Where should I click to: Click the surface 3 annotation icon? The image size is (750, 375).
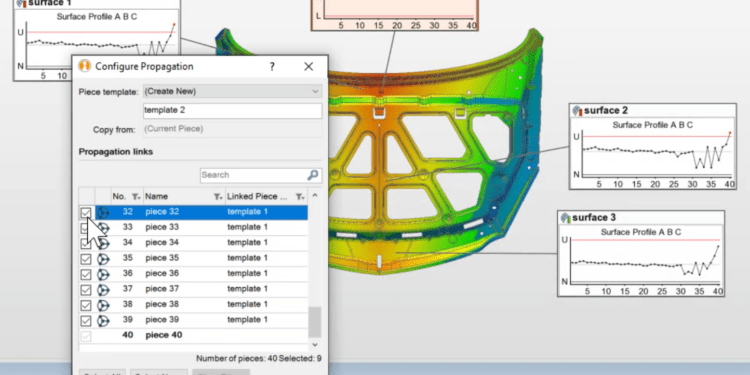566,218
